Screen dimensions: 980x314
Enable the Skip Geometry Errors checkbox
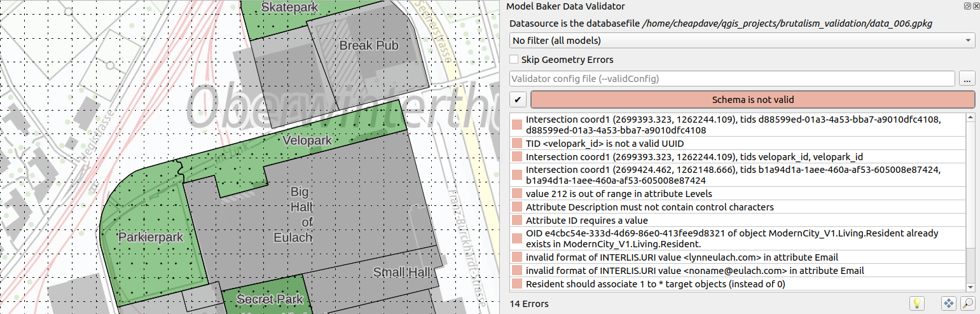pos(514,60)
